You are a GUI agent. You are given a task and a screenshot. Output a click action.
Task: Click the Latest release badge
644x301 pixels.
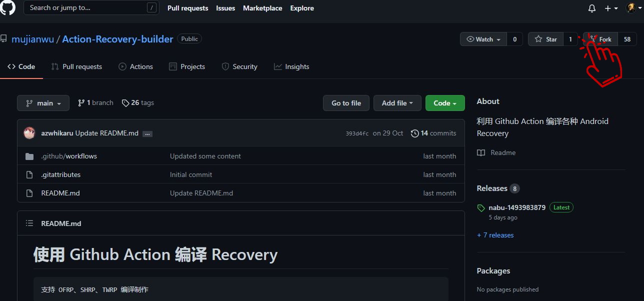click(561, 207)
